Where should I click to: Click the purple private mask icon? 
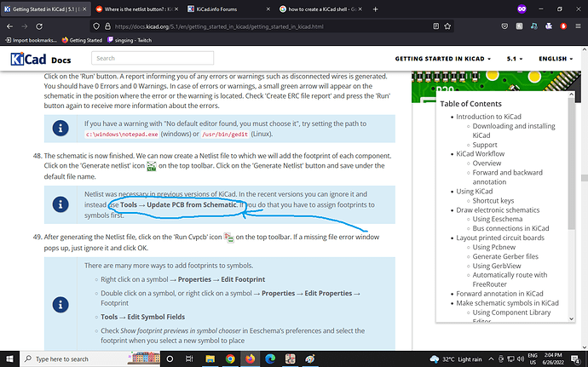pos(522,9)
